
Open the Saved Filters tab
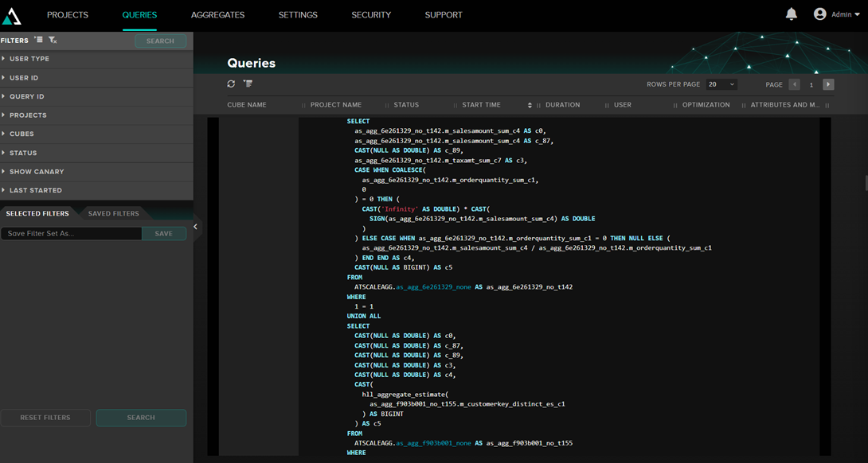[x=113, y=213]
